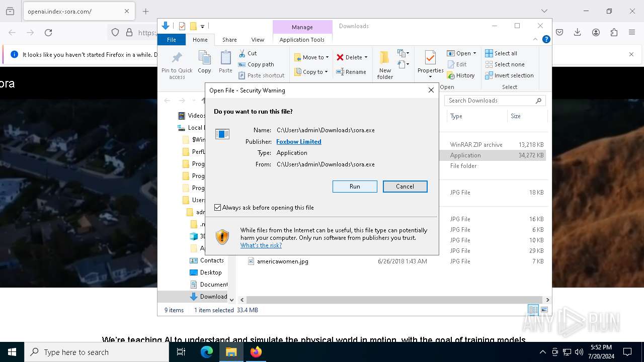The height and width of the screenshot is (362, 644).
Task: Open Firefox account icon
Action: coord(596,33)
